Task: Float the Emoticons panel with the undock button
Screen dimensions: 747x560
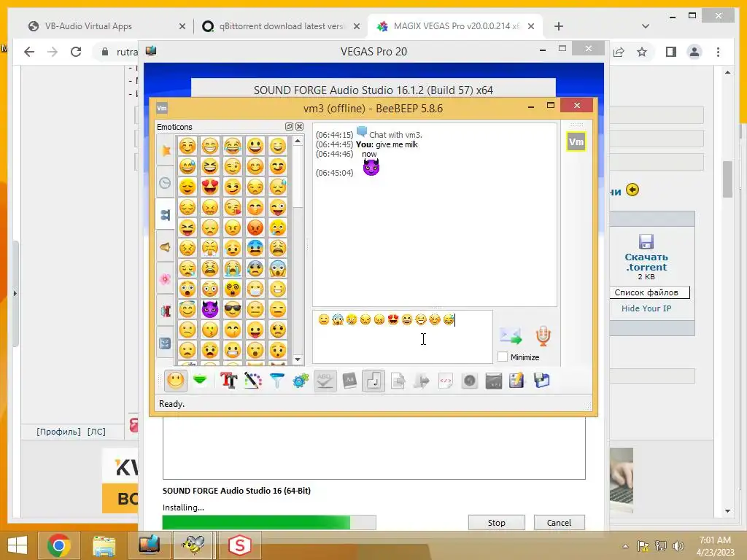Action: point(289,127)
